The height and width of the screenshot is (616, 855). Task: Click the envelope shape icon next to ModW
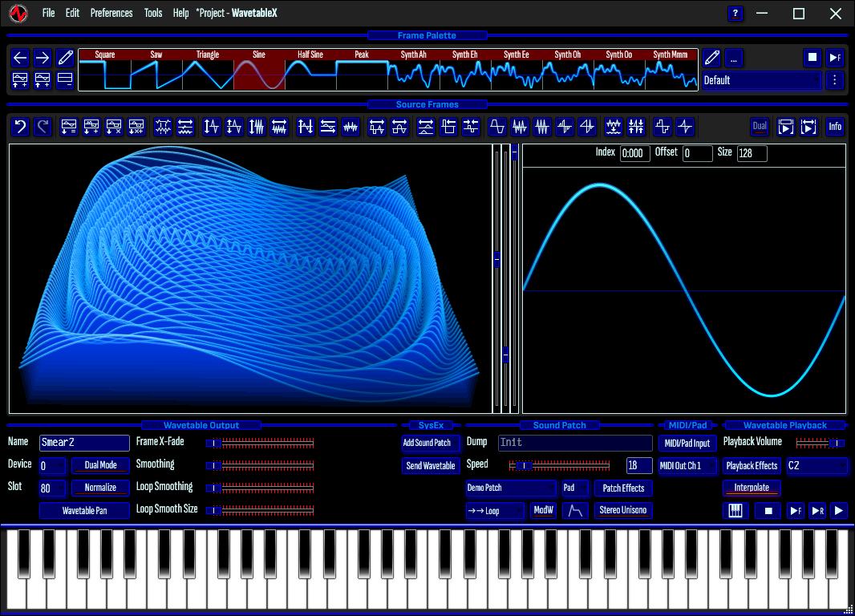tap(575, 510)
